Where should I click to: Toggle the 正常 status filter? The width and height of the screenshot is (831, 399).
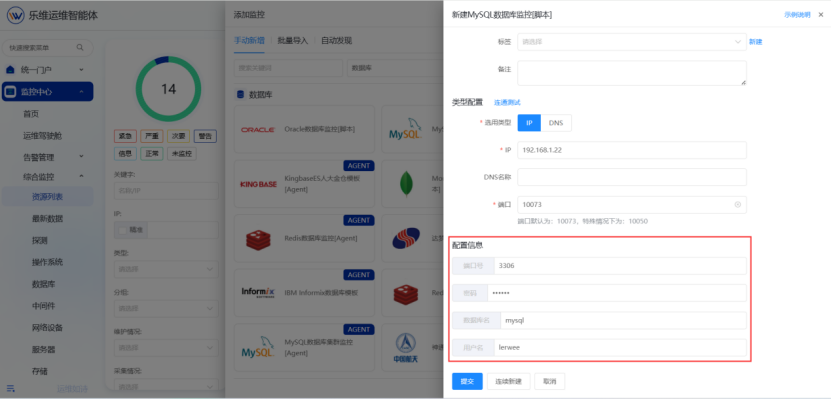click(152, 154)
